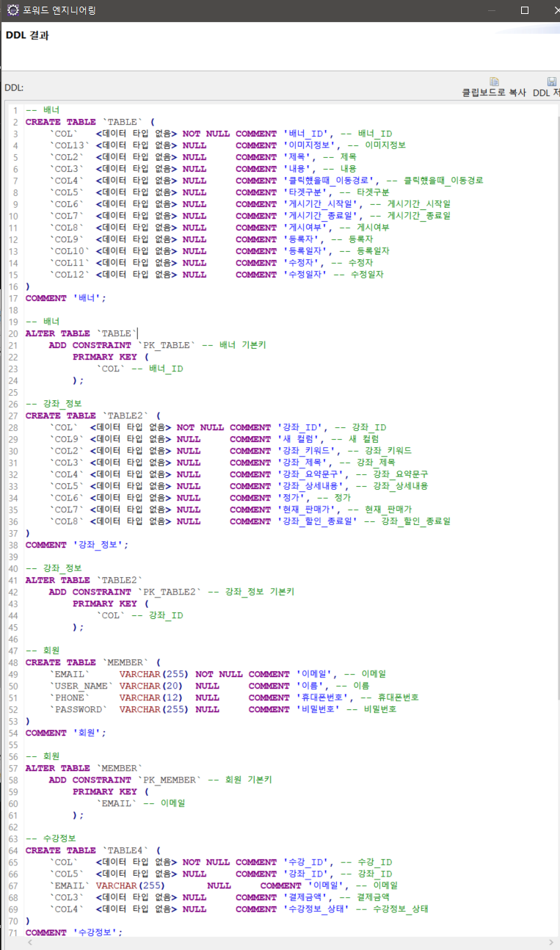560x950 pixels.
Task: Click `EMAIL` column on line 49
Action: tap(69, 674)
